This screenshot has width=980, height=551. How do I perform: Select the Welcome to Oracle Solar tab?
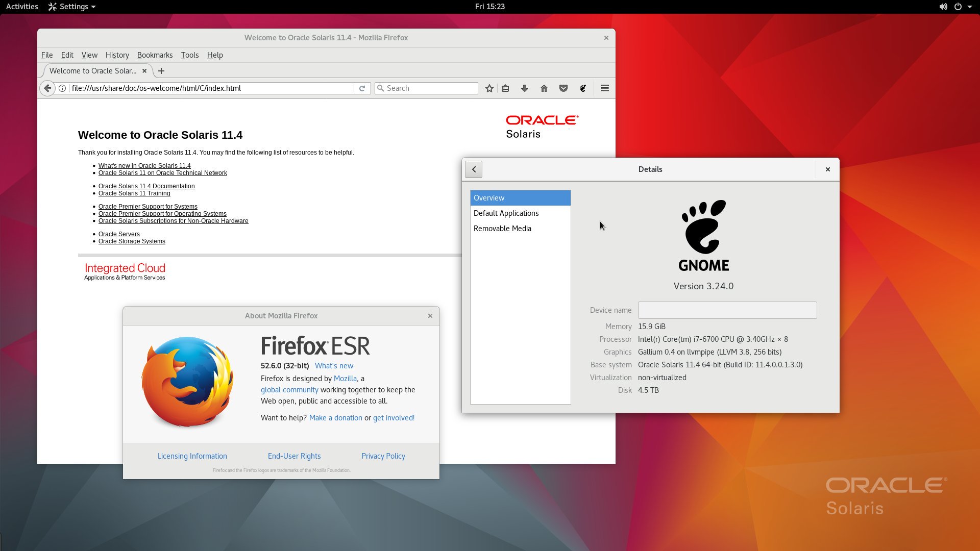point(93,71)
